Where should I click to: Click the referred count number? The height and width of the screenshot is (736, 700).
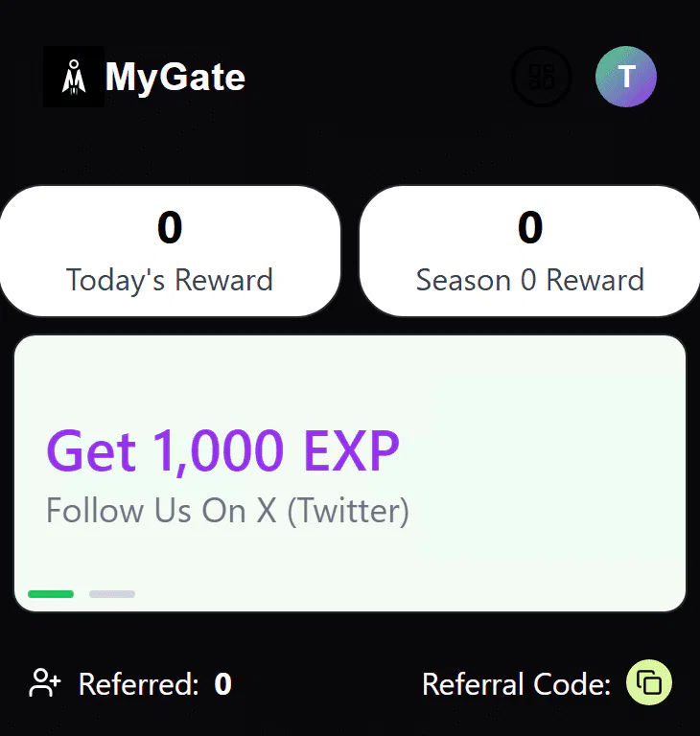pyautogui.click(x=222, y=684)
